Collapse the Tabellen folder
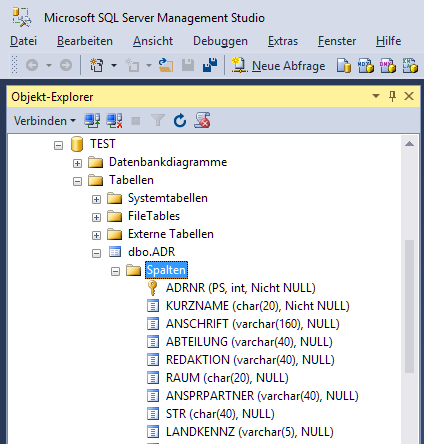The width and height of the screenshot is (424, 444). pyautogui.click(x=77, y=181)
